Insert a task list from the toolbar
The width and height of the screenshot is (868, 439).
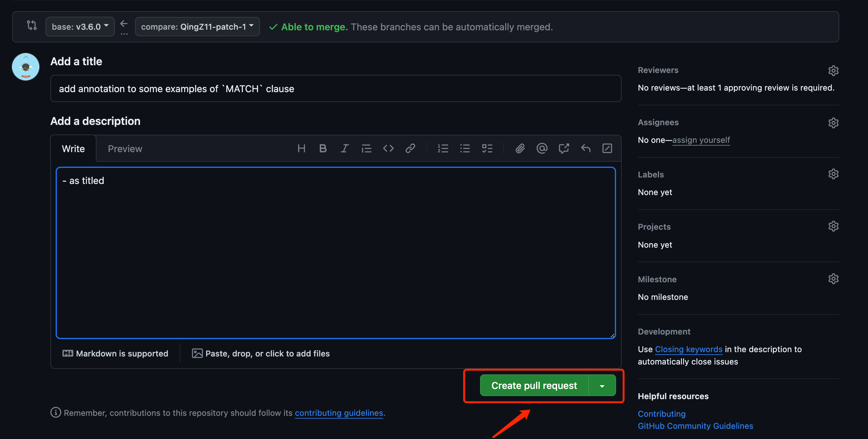tap(487, 149)
